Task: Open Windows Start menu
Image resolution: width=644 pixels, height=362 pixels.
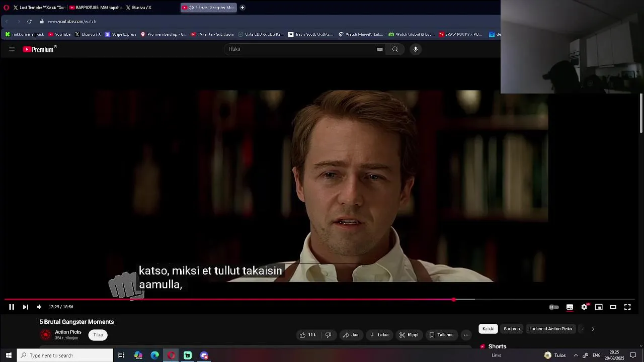Action: pos(9,355)
